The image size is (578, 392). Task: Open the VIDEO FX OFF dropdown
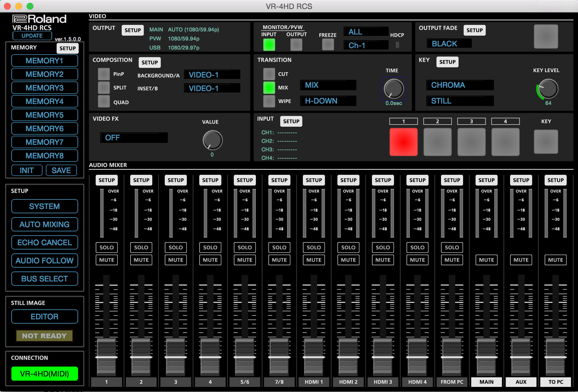pos(134,137)
